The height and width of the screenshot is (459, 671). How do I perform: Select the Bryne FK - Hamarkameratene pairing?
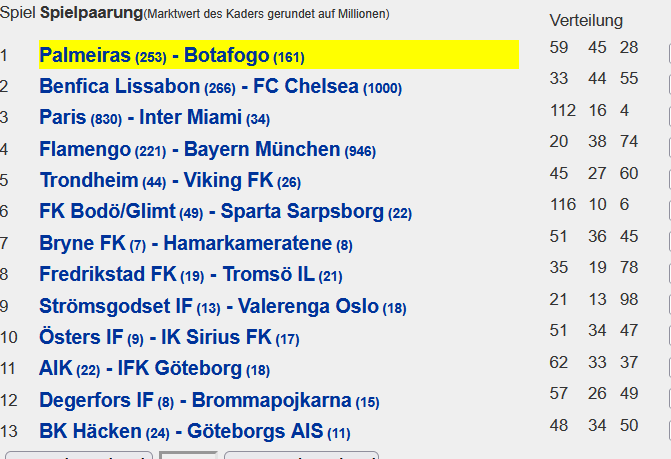coord(196,243)
